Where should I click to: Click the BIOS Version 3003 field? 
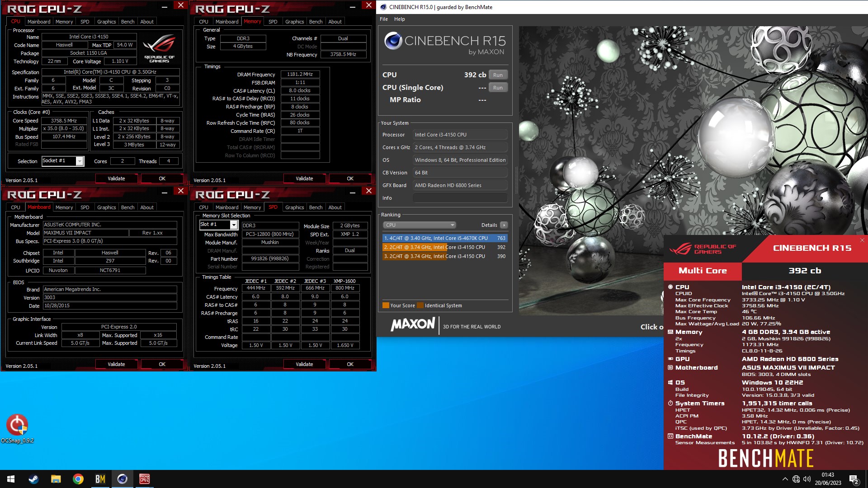click(110, 297)
